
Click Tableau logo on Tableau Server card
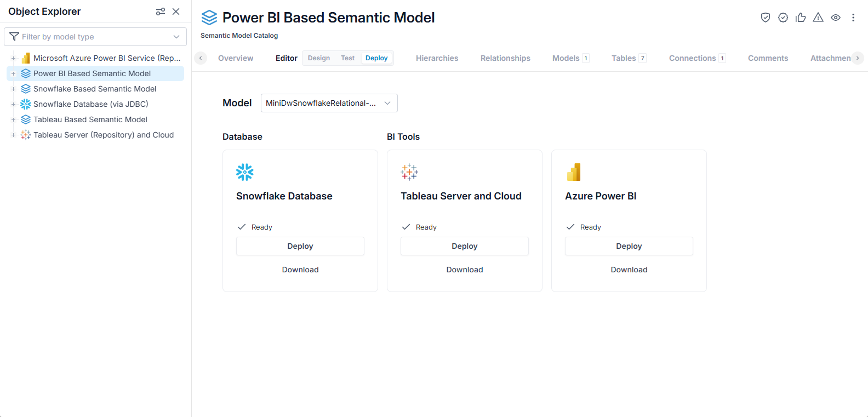(409, 172)
